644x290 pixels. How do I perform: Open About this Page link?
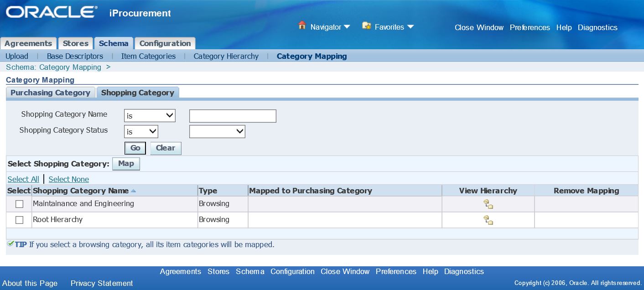(30, 283)
